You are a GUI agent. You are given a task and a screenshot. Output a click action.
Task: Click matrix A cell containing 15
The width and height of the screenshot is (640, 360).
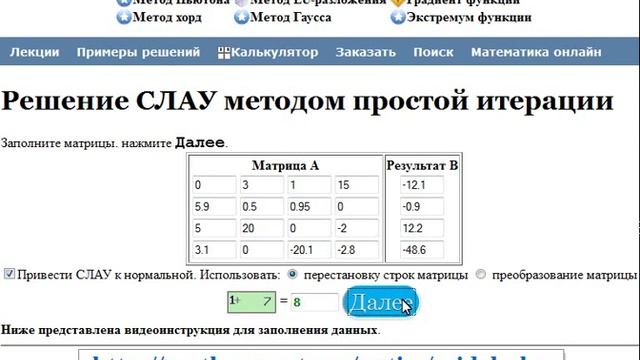coord(357,185)
